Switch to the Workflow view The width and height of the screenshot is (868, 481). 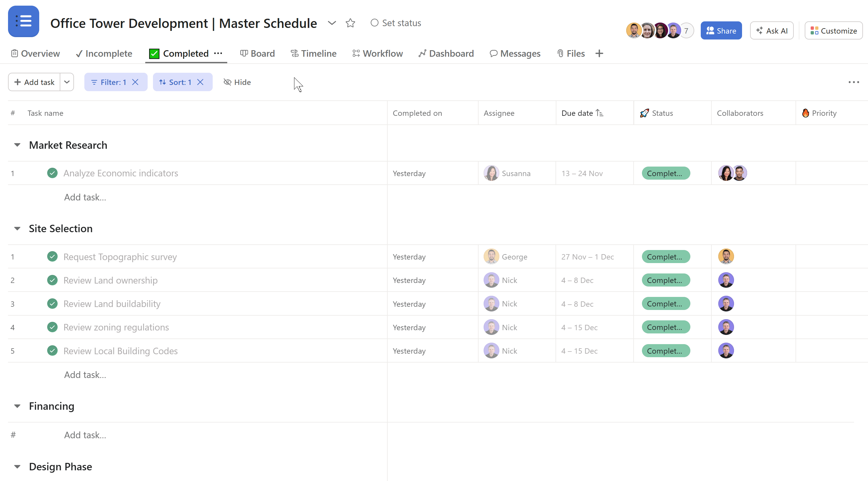point(377,53)
